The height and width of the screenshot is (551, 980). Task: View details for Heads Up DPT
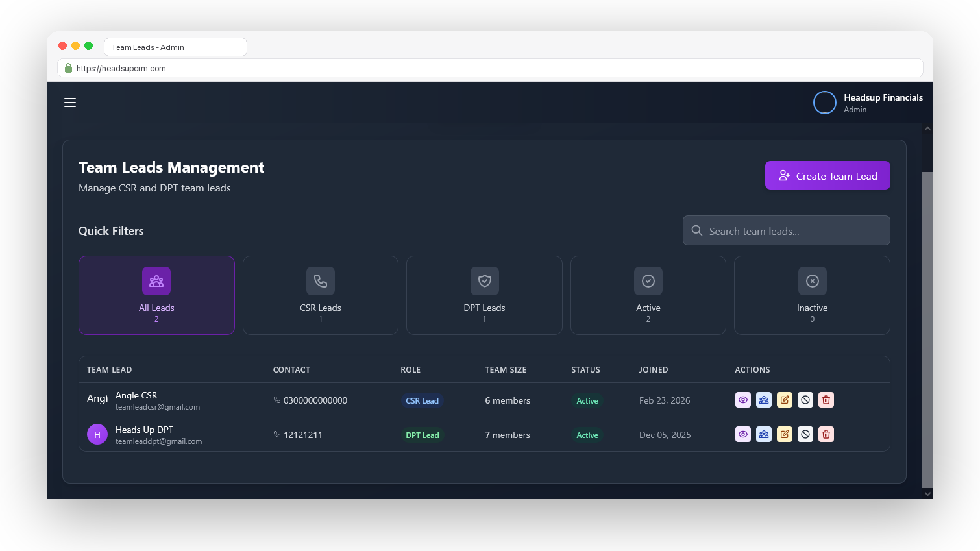point(743,434)
